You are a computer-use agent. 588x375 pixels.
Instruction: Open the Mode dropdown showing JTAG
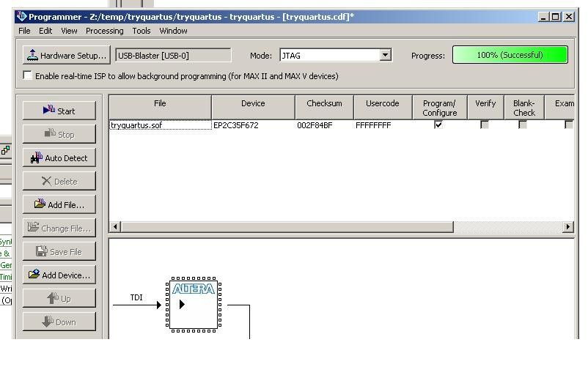tap(385, 55)
